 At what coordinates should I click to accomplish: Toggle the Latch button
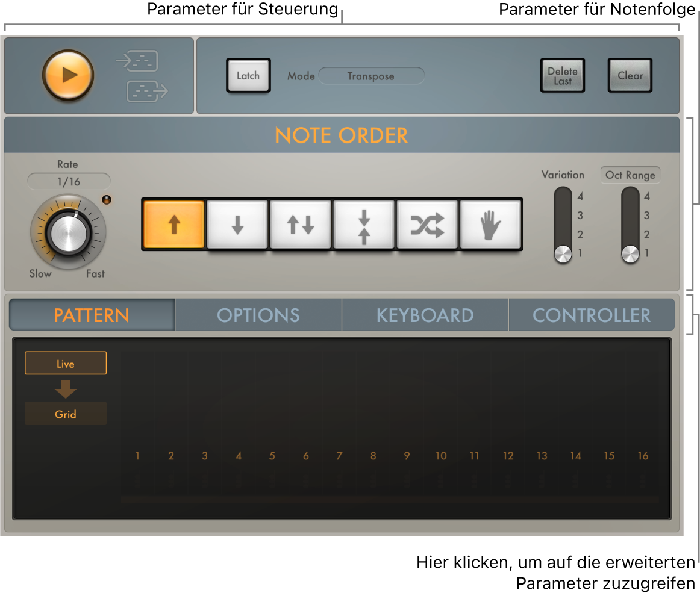[248, 75]
